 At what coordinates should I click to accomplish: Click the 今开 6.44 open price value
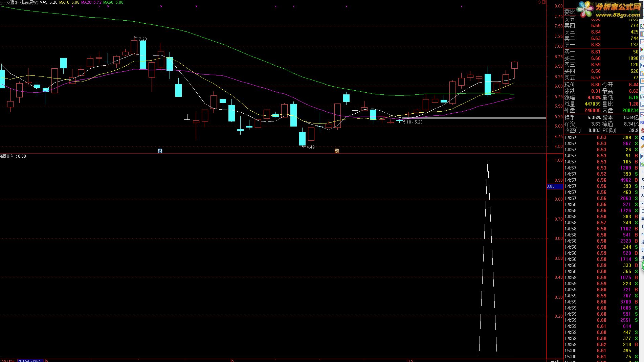tap(634, 85)
